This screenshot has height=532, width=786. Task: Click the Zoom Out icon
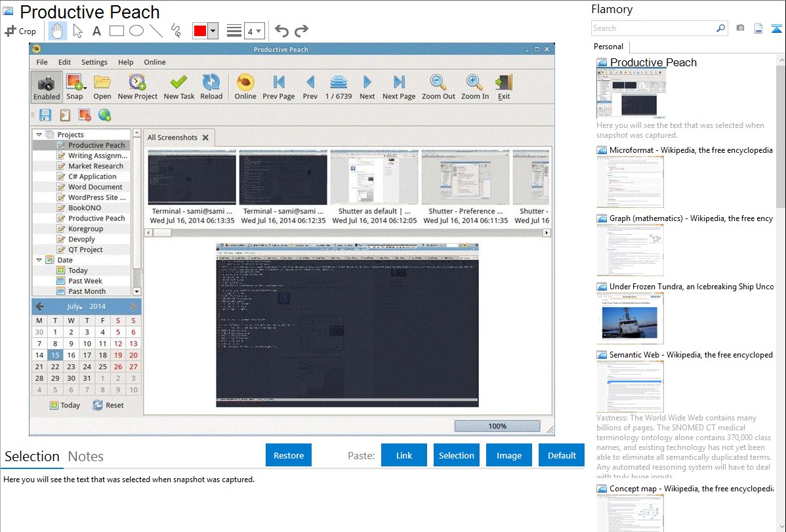coord(438,87)
